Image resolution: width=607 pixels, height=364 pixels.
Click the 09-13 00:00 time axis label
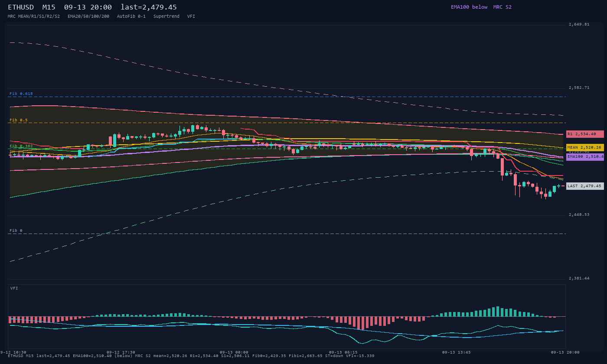234,352
